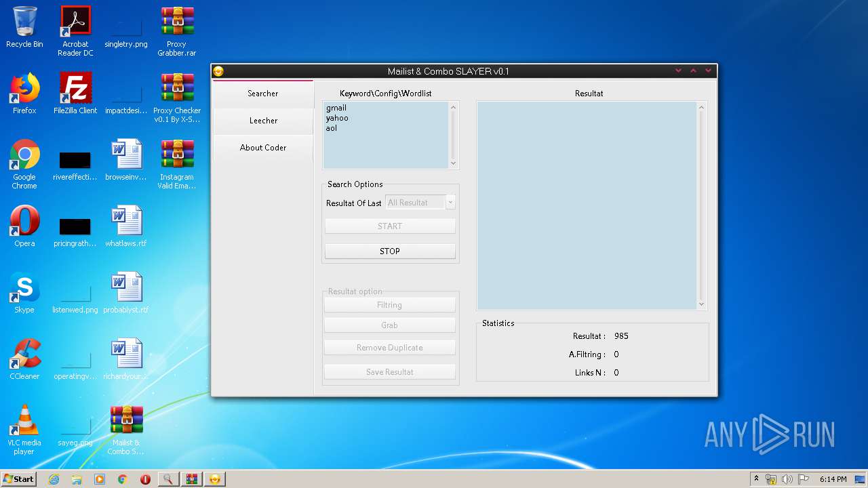
Task: Open Windows Media Player taskbar icon
Action: (x=100, y=479)
